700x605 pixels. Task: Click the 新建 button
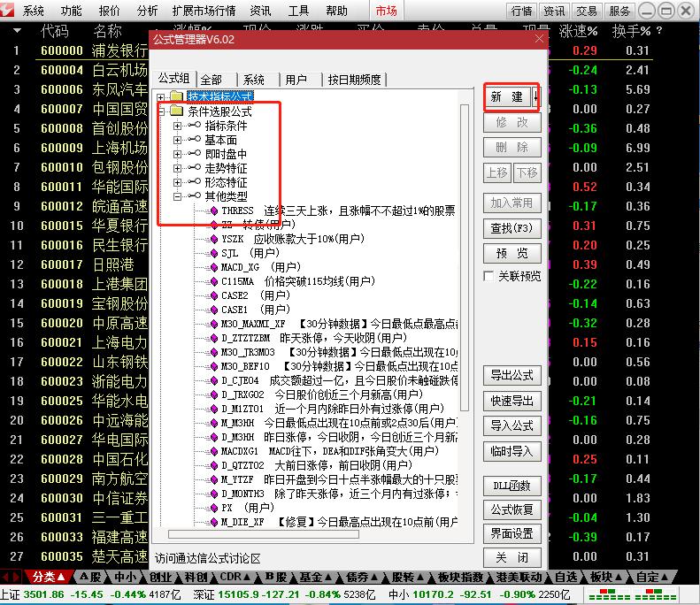click(507, 96)
